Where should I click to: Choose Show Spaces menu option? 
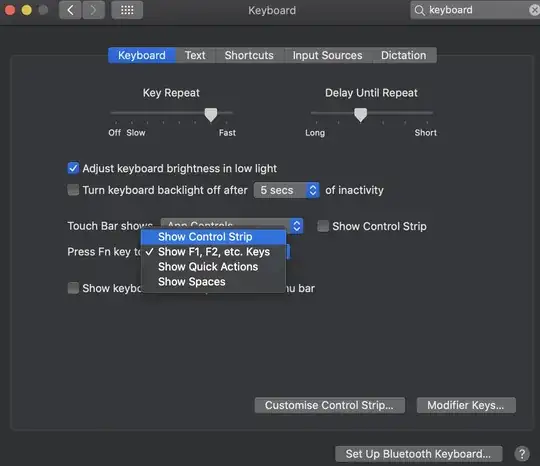[x=214, y=282]
